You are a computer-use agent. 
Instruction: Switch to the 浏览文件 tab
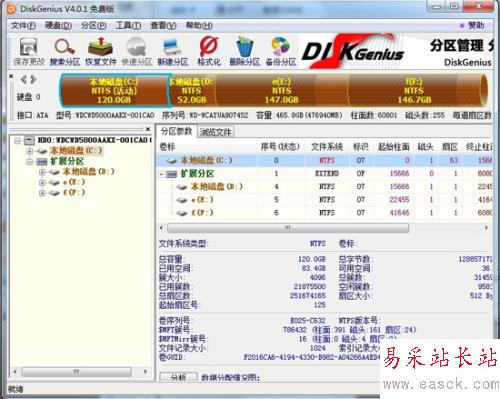pyautogui.click(x=216, y=132)
